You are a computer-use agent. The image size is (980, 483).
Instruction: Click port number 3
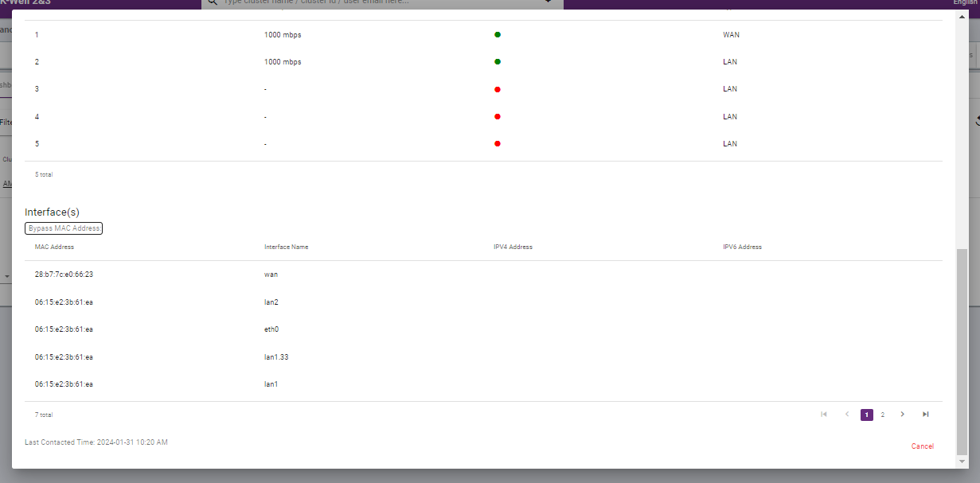click(x=37, y=89)
